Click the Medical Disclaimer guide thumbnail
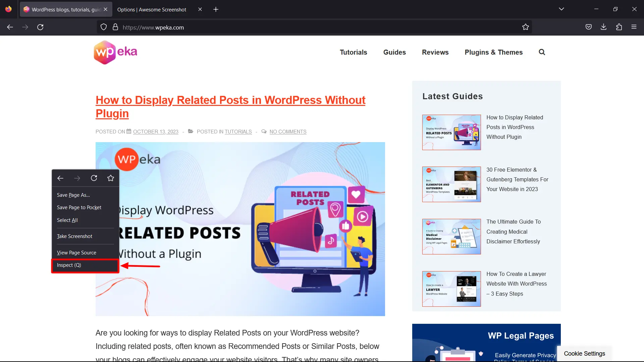The width and height of the screenshot is (644, 362). pos(451,237)
